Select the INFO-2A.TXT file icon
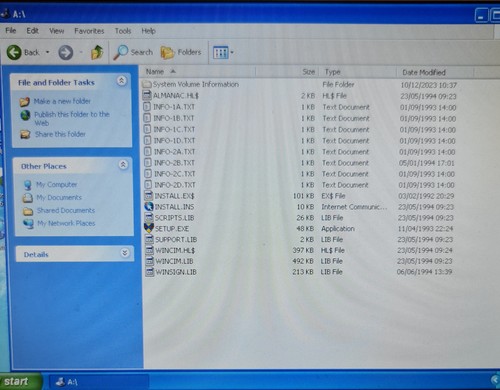 pyautogui.click(x=148, y=151)
